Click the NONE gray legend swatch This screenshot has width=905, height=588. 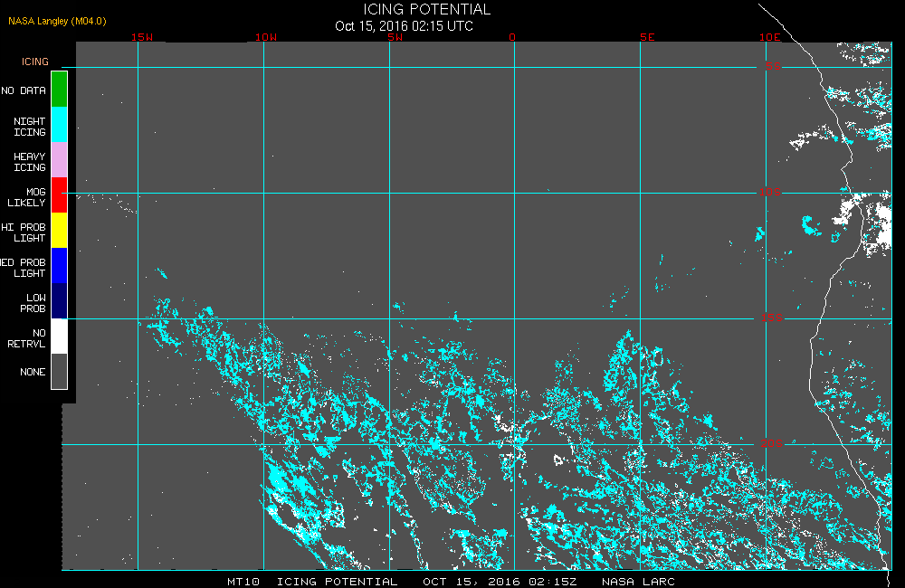[60, 371]
